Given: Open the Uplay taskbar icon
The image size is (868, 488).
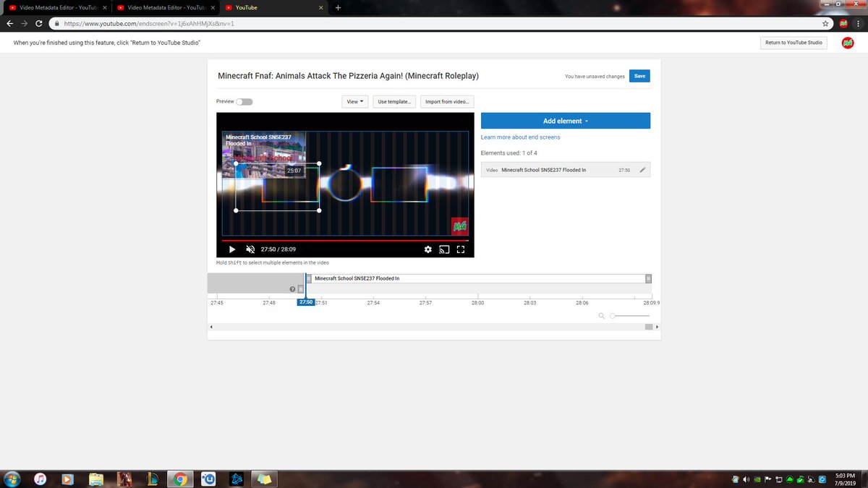Looking at the screenshot, I should click(x=208, y=479).
